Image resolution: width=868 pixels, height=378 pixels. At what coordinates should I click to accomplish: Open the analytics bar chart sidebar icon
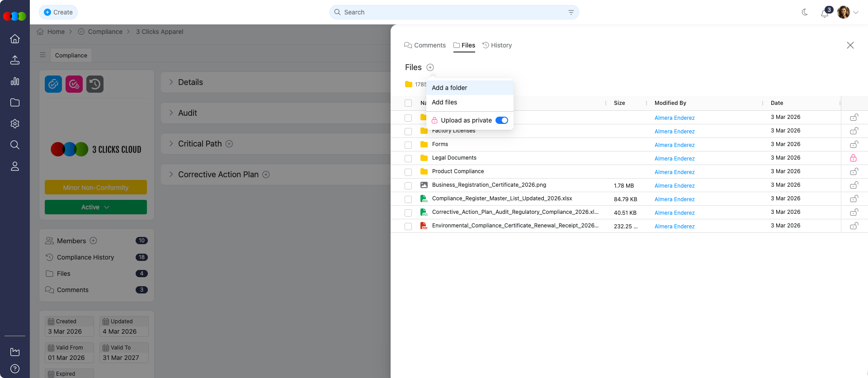[15, 81]
